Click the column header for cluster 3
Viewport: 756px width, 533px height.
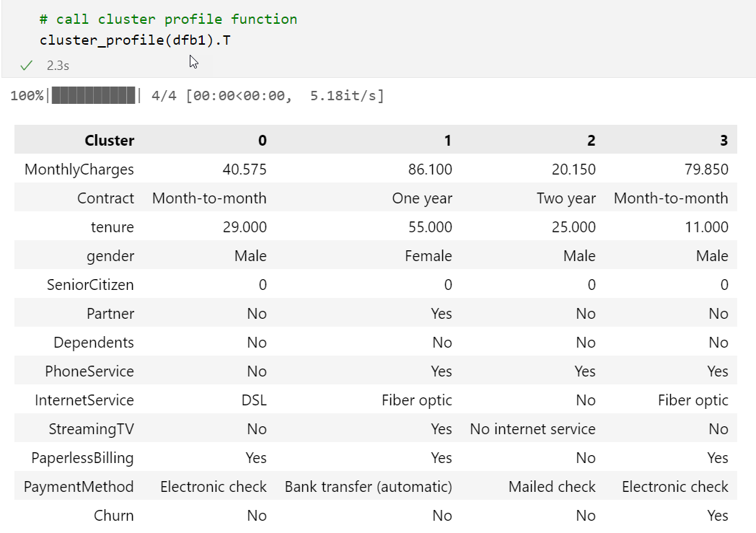click(x=724, y=141)
